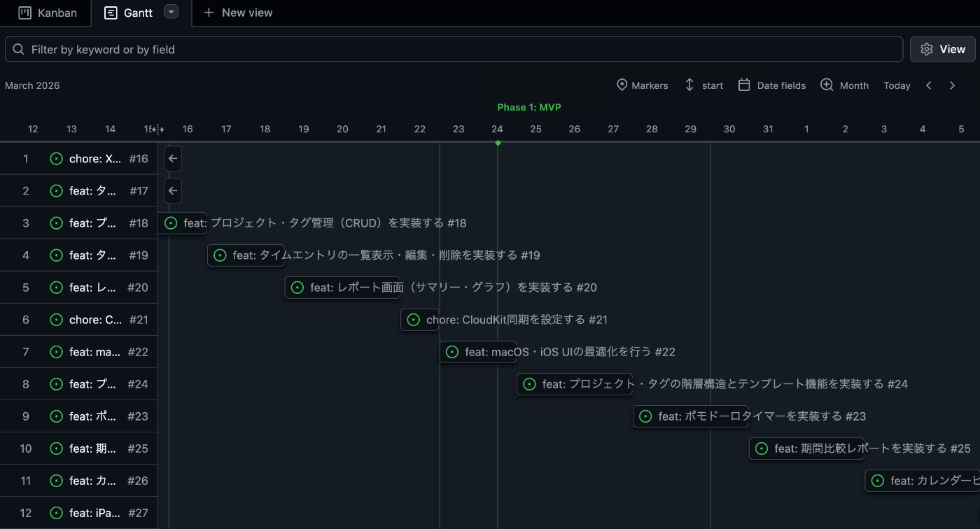Click the open-issue status icon for #22 row
Viewport: 980px width, 529px height.
pos(57,352)
